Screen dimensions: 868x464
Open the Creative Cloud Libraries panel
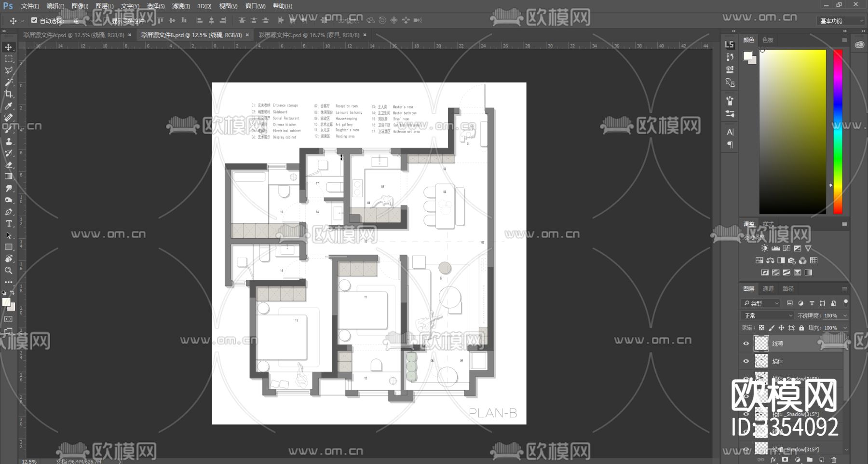click(x=859, y=45)
